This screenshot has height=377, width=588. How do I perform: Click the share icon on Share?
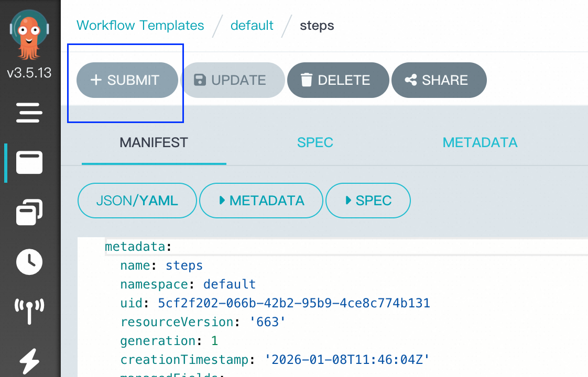pyautogui.click(x=411, y=80)
